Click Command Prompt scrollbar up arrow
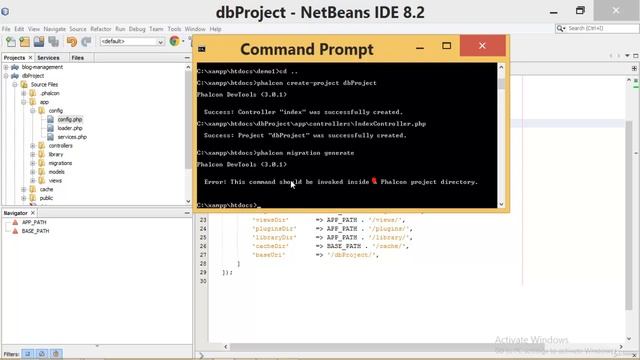This screenshot has height=360, width=640. click(501, 67)
